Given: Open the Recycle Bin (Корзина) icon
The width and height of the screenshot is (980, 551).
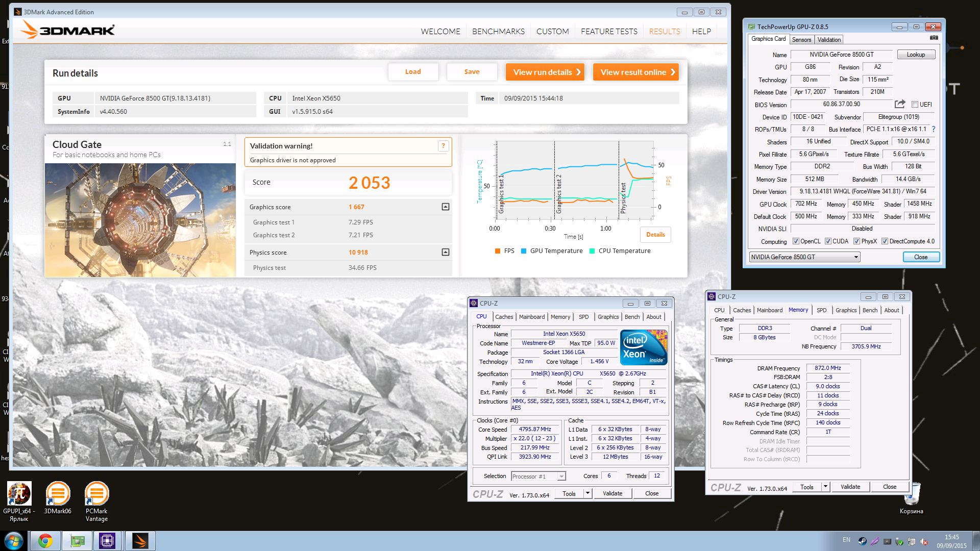Looking at the screenshot, I should click(x=912, y=498).
